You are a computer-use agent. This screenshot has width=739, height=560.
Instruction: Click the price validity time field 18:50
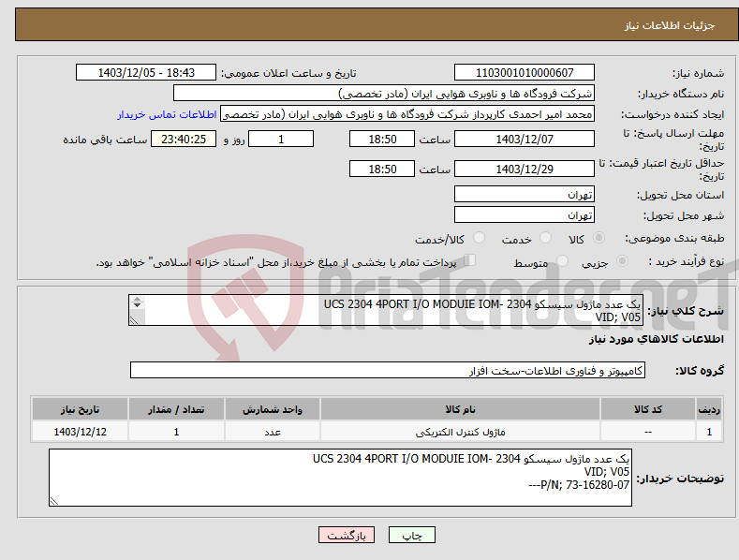pyautogui.click(x=382, y=169)
